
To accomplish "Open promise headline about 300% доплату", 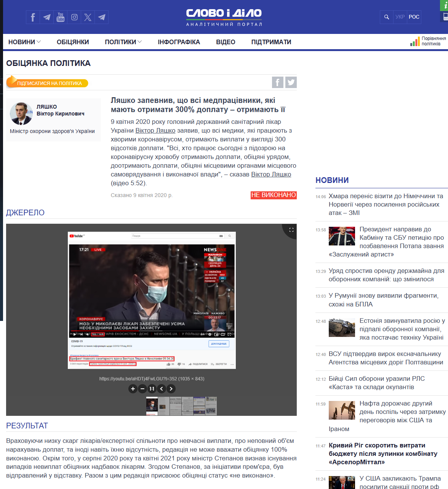I will pyautogui.click(x=198, y=105).
